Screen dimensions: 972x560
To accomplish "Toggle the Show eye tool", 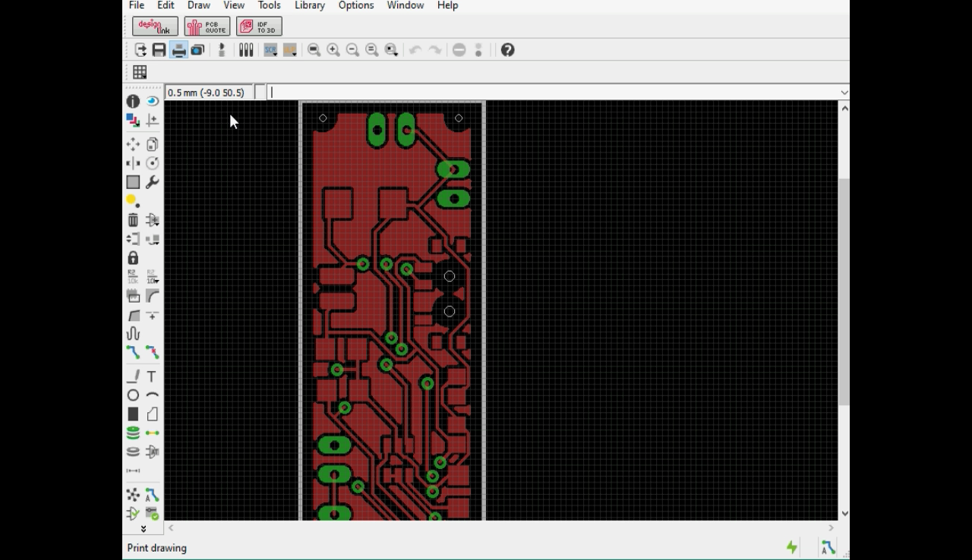I will (x=152, y=101).
